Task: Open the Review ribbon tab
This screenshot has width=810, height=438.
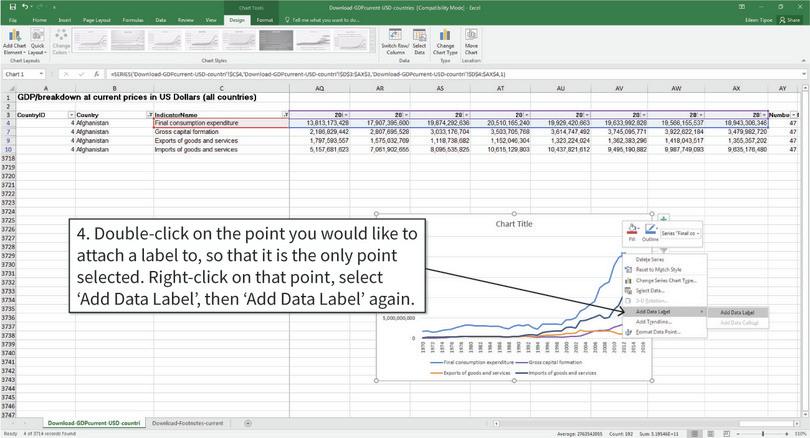Action: pyautogui.click(x=185, y=20)
